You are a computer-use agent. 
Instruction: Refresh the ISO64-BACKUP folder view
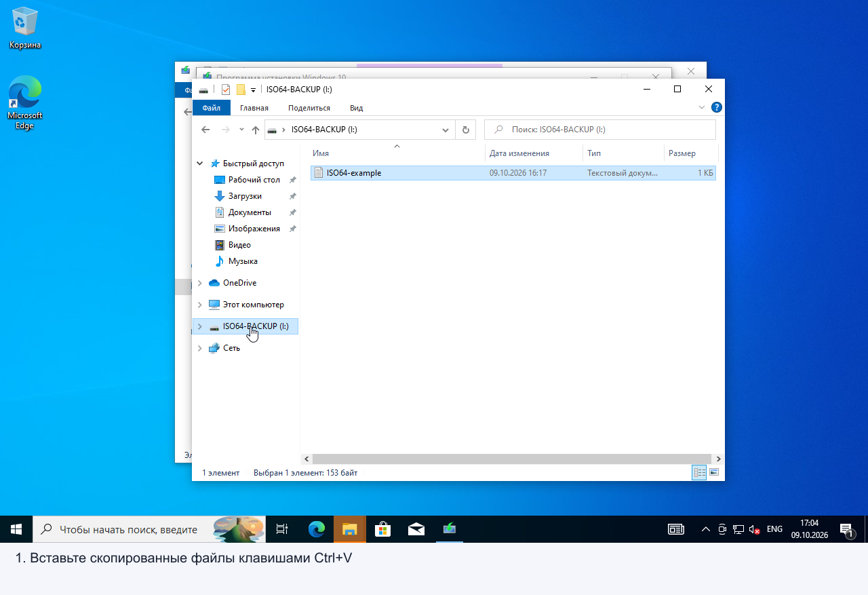pos(466,130)
